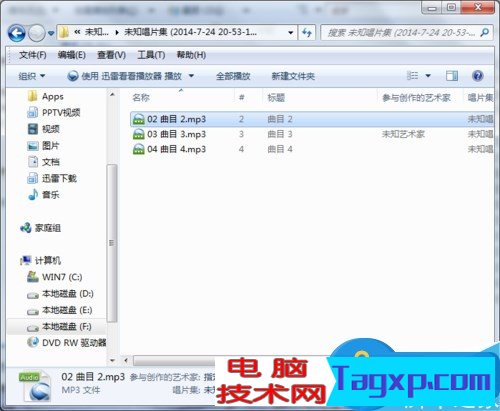The height and width of the screenshot is (411, 500).
Task: Open recent pages dropdown next to navigation arrows
Action: 51,33
